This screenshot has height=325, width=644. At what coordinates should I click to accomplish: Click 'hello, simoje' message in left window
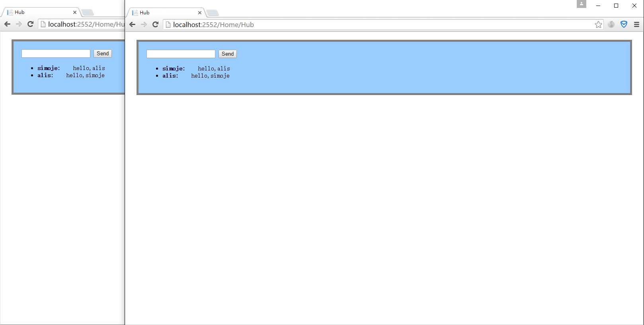(86, 76)
